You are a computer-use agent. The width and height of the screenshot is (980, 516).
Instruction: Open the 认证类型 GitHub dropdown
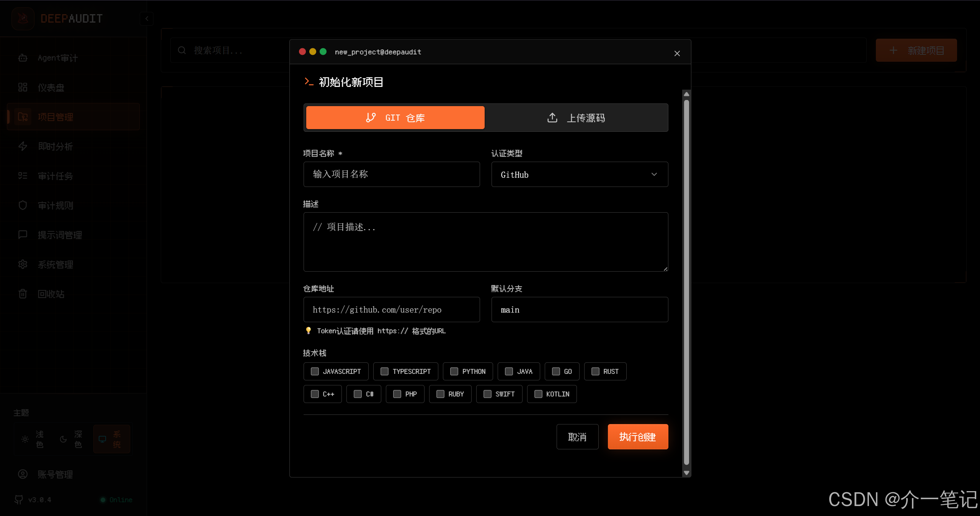[580, 175]
